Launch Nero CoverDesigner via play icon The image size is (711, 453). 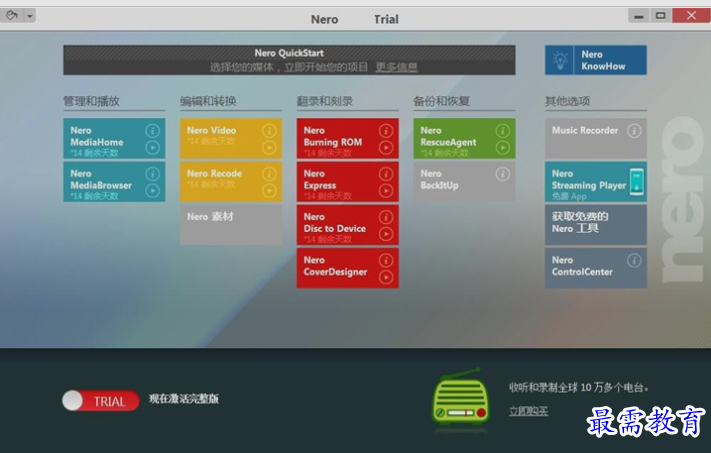[386, 277]
